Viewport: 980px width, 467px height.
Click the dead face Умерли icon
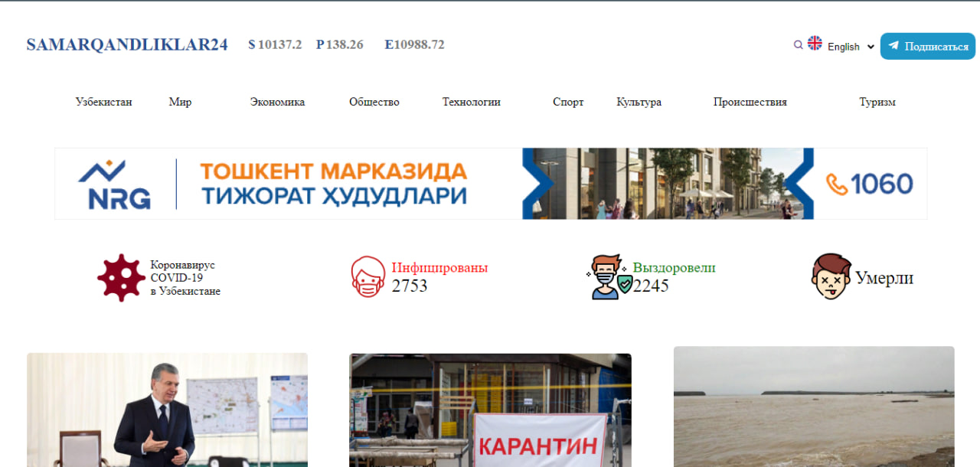click(831, 276)
